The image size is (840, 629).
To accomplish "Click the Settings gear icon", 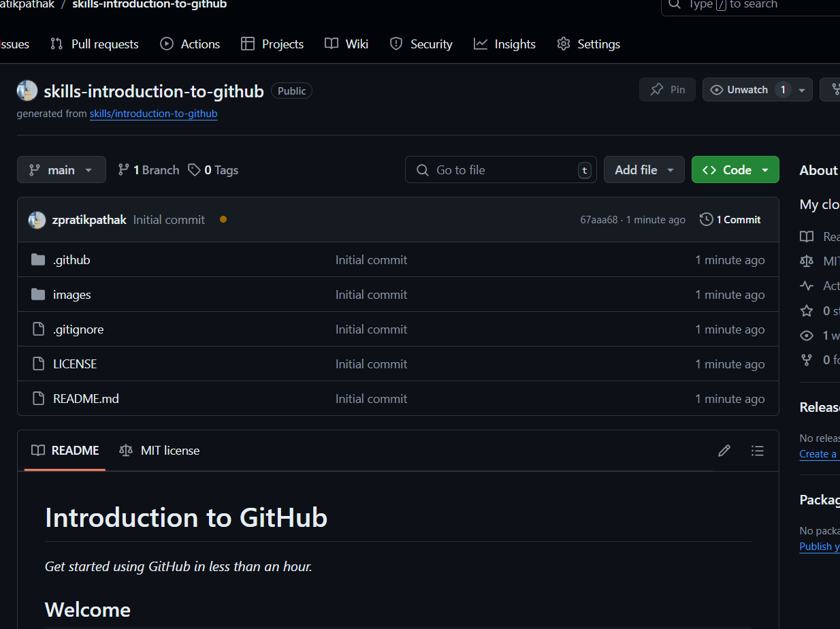I will (x=563, y=44).
